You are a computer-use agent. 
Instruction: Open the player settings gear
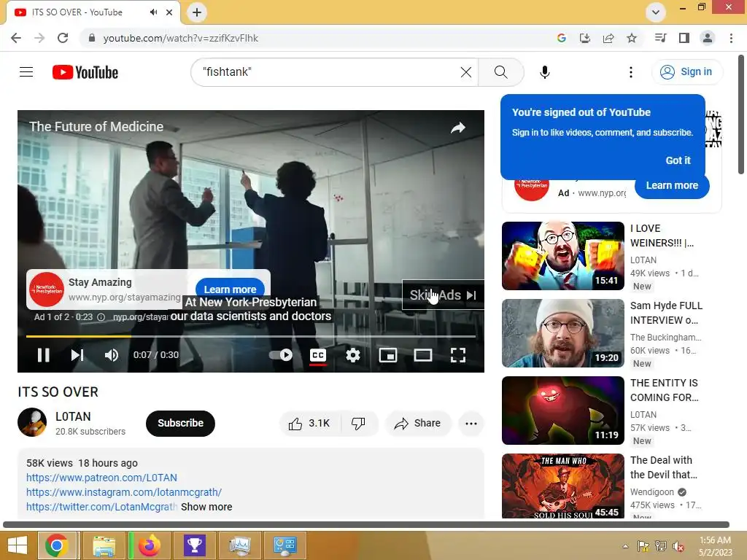(x=353, y=355)
